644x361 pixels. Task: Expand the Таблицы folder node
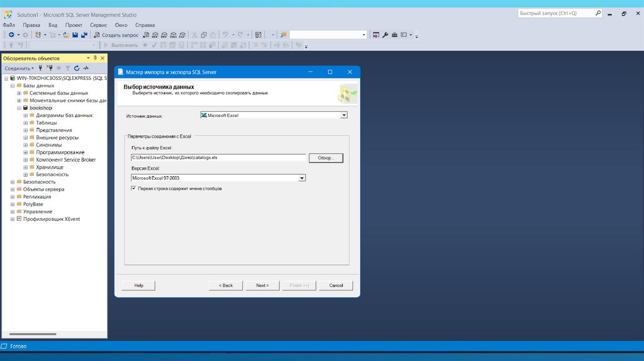pyautogui.click(x=25, y=123)
